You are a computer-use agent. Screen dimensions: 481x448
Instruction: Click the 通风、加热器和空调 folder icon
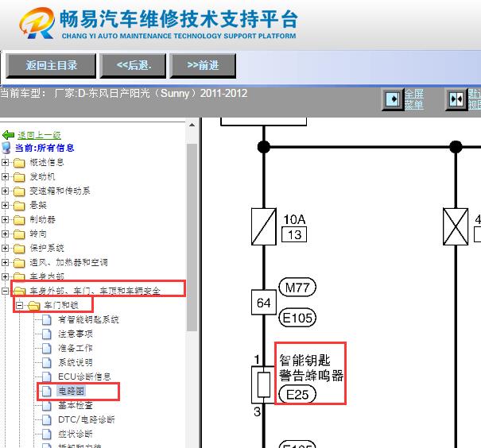(x=19, y=263)
